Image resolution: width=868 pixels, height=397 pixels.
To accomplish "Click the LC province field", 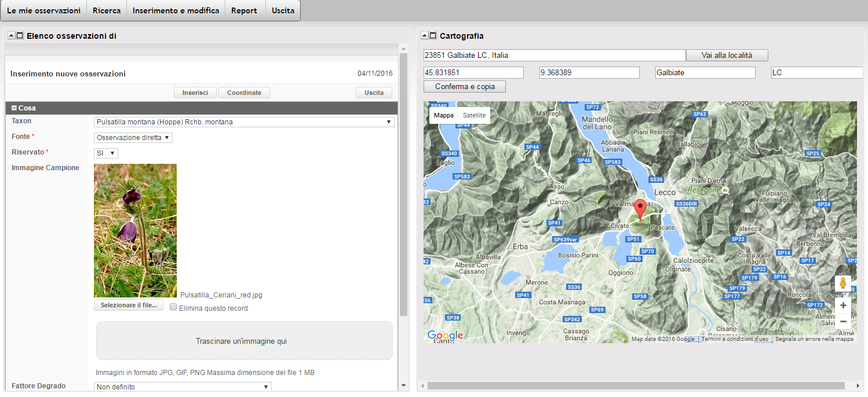I will (817, 72).
